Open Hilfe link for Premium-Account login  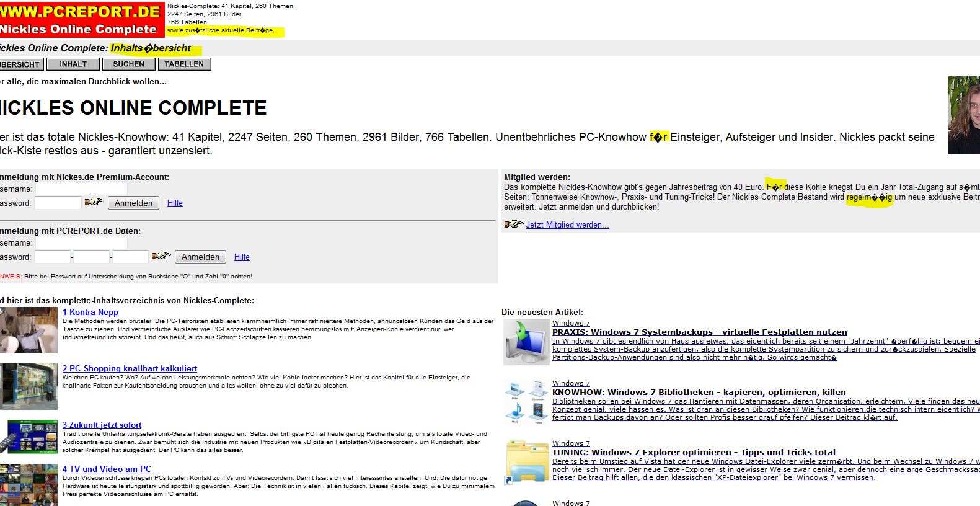pyautogui.click(x=175, y=203)
